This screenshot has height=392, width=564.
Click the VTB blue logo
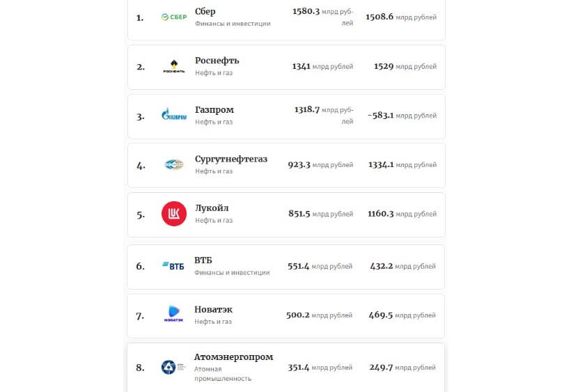173,266
